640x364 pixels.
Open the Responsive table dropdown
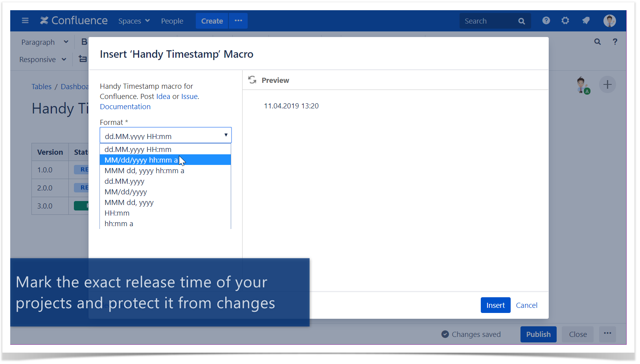pos(43,59)
